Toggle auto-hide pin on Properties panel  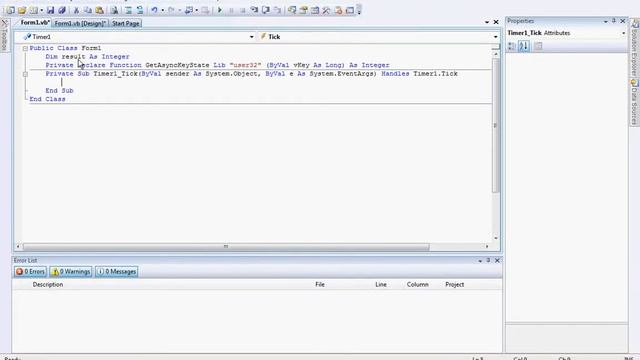tap(614, 21)
